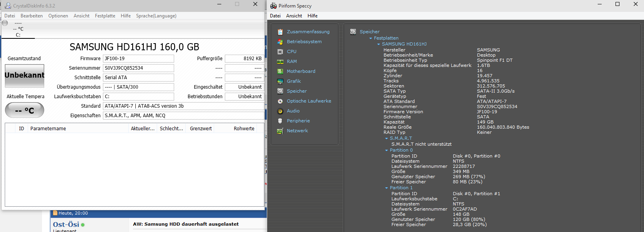
Task: Click the Unbekannt health status button
Action: [25, 75]
